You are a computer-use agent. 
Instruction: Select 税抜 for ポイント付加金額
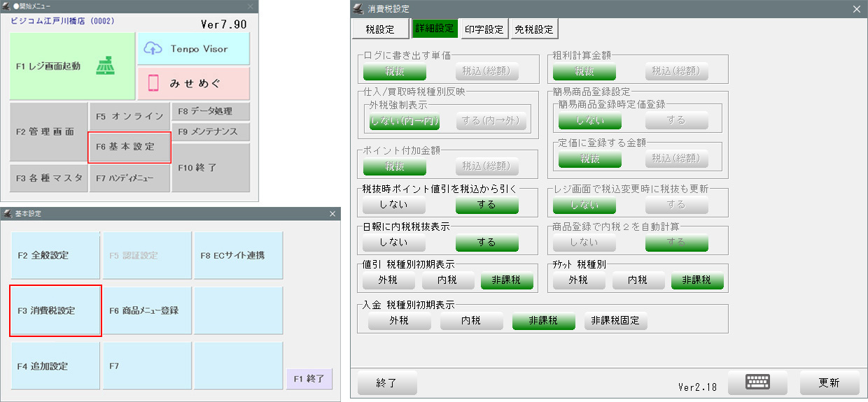(x=395, y=166)
